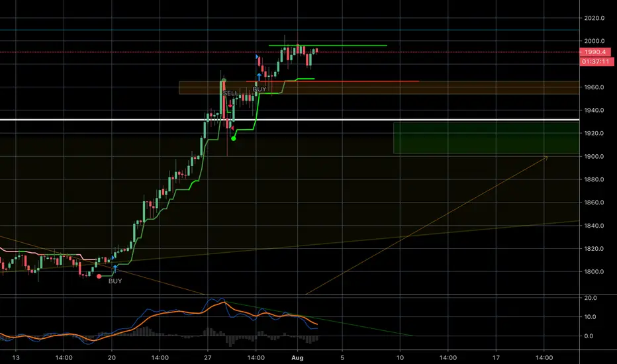Click the 2000.0 price axis label
The image size is (617, 364).
(594, 41)
